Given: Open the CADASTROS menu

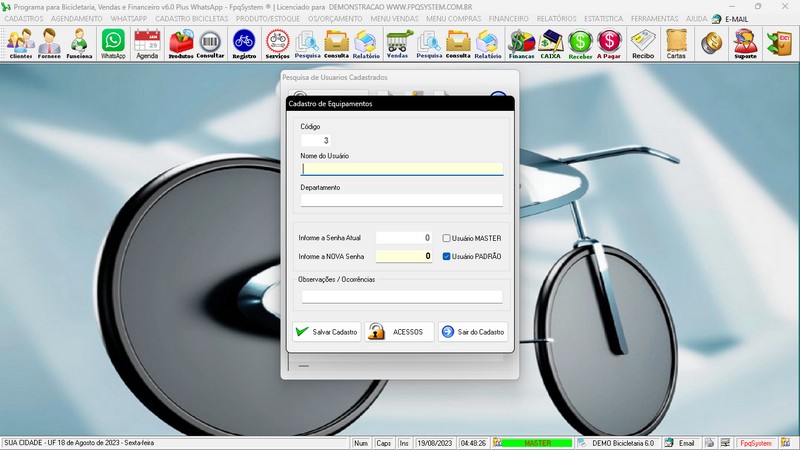Looking at the screenshot, I should click(x=24, y=18).
